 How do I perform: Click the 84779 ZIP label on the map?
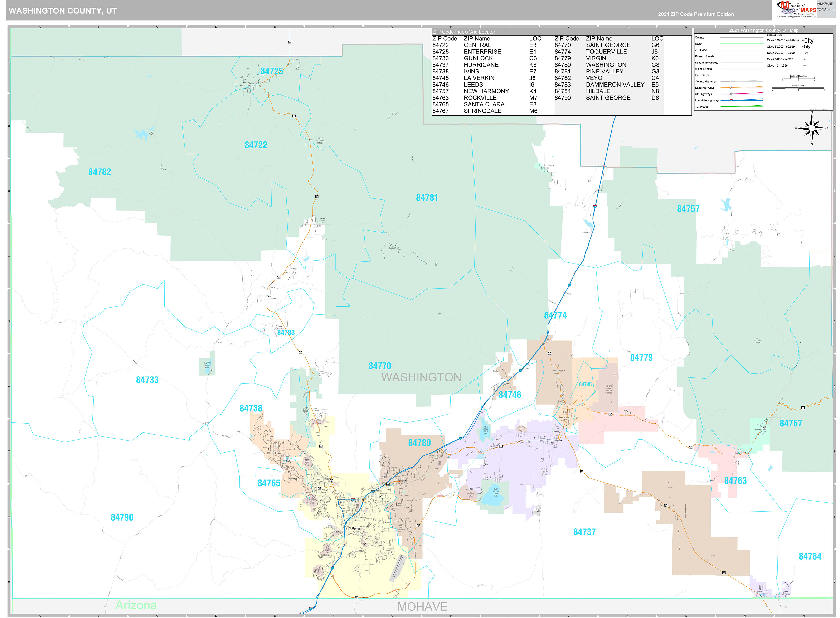(641, 358)
